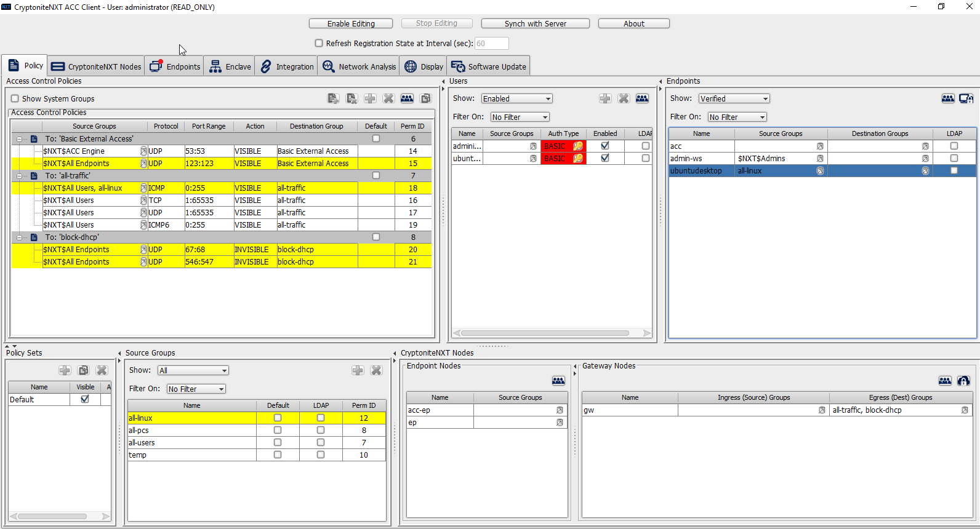The image size is (980, 529).
Task: Select the temp source group row
Action: (257, 455)
